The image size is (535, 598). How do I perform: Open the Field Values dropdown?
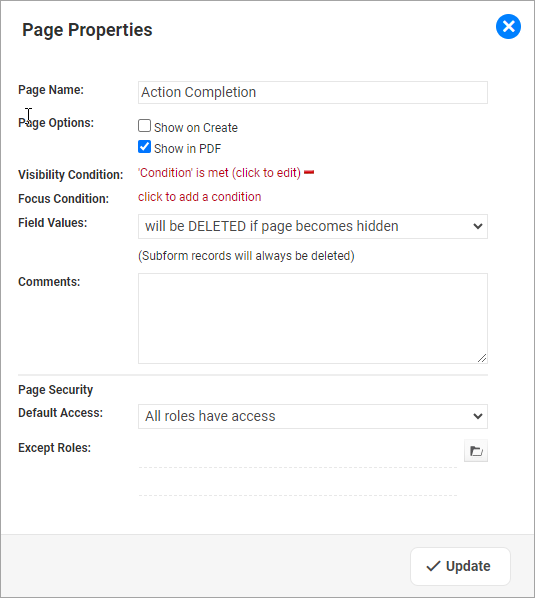(x=313, y=227)
